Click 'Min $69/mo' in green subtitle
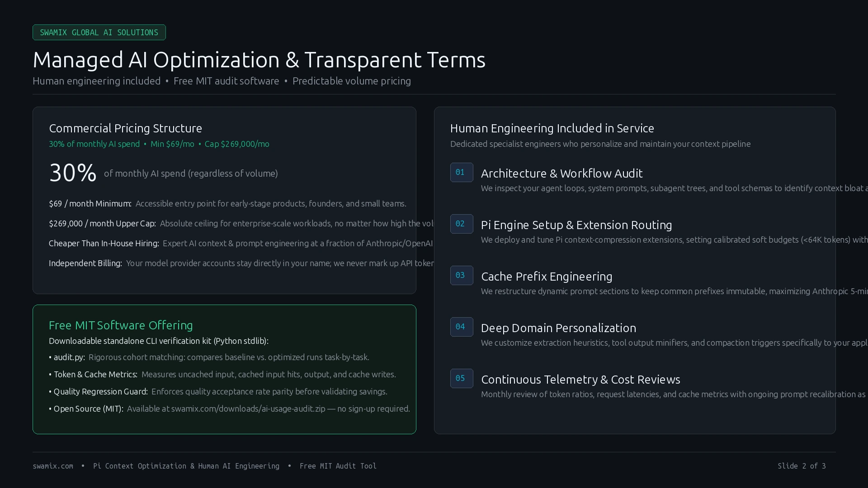868x488 pixels. point(172,144)
